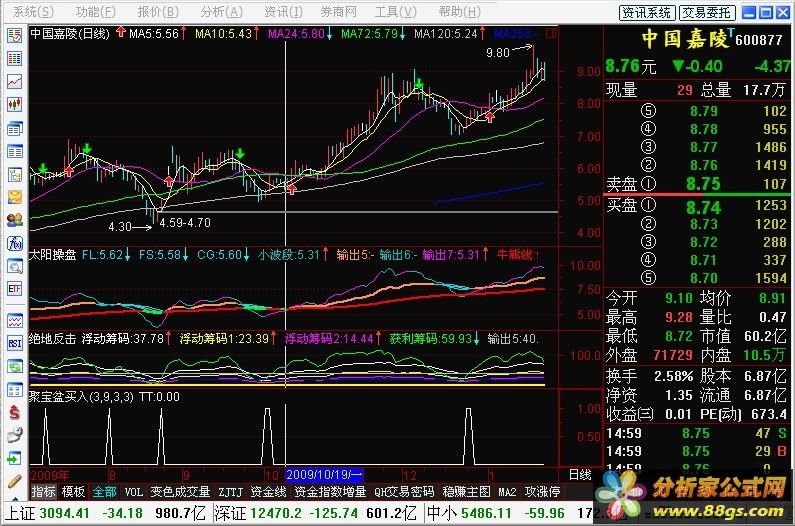Select the 全部 indicator tab

click(104, 492)
